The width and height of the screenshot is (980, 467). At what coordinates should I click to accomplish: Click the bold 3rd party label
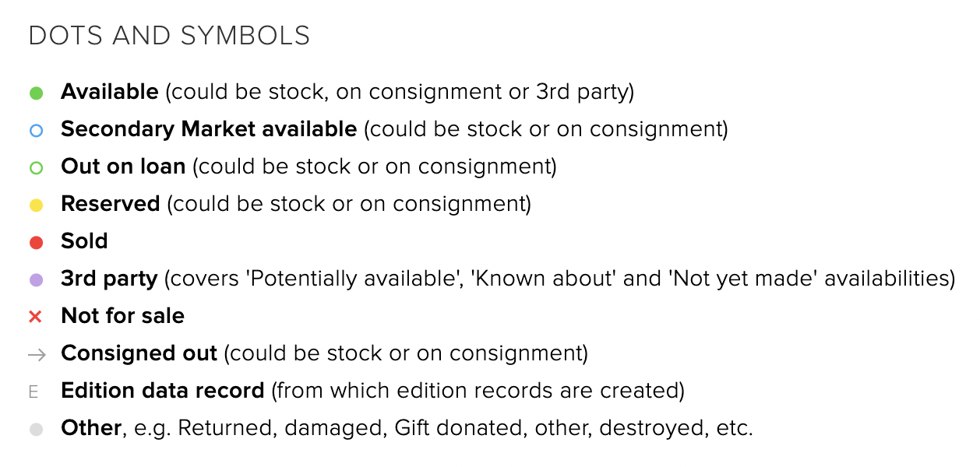tap(109, 279)
